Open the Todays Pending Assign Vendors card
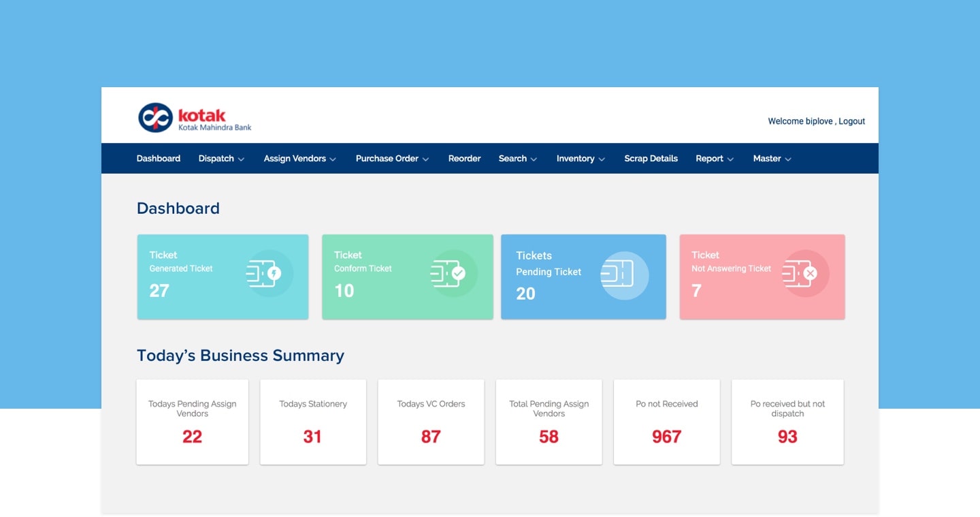The width and height of the screenshot is (980, 517). 193,422
